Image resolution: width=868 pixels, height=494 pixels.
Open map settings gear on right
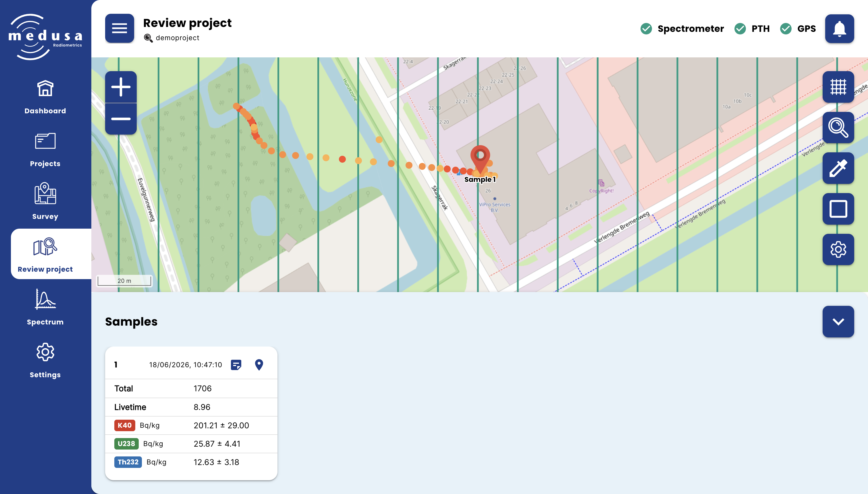tap(838, 250)
